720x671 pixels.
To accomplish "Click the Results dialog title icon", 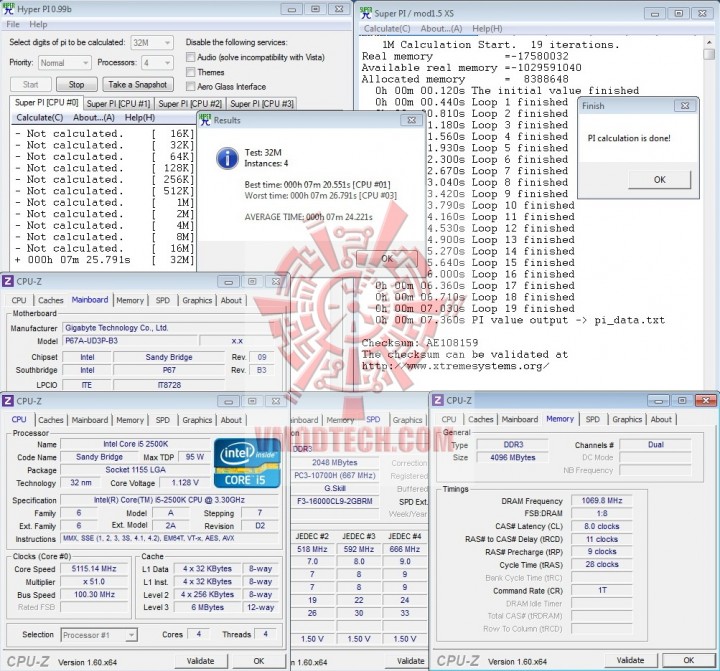I will point(205,120).
